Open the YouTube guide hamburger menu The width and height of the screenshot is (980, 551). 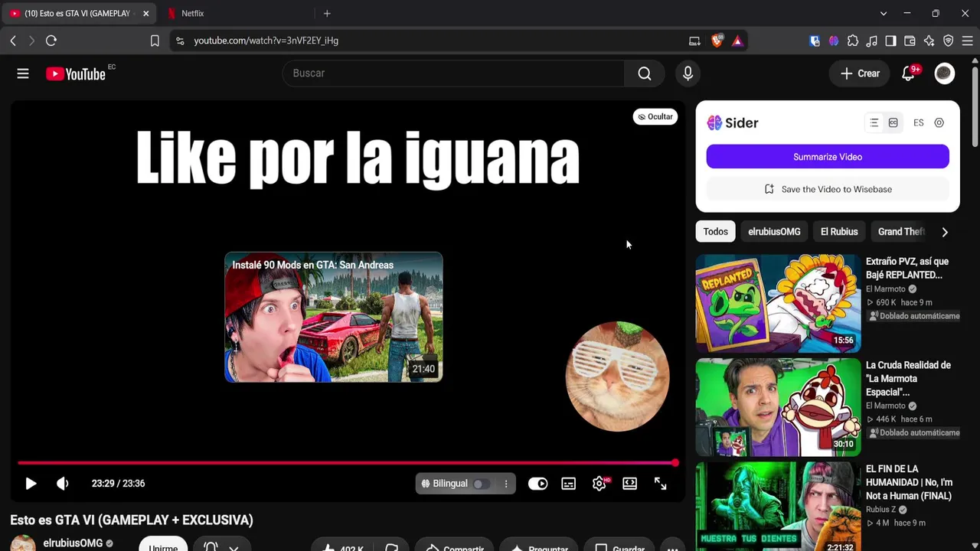point(23,73)
